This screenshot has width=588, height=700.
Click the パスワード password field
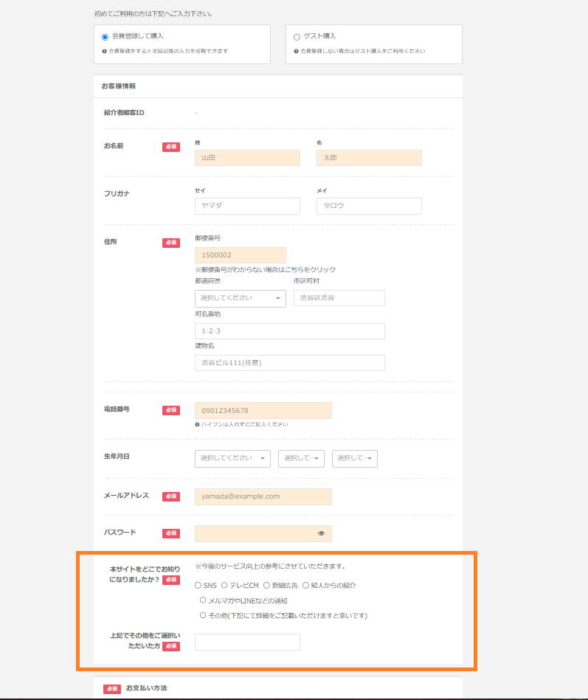pyautogui.click(x=263, y=533)
